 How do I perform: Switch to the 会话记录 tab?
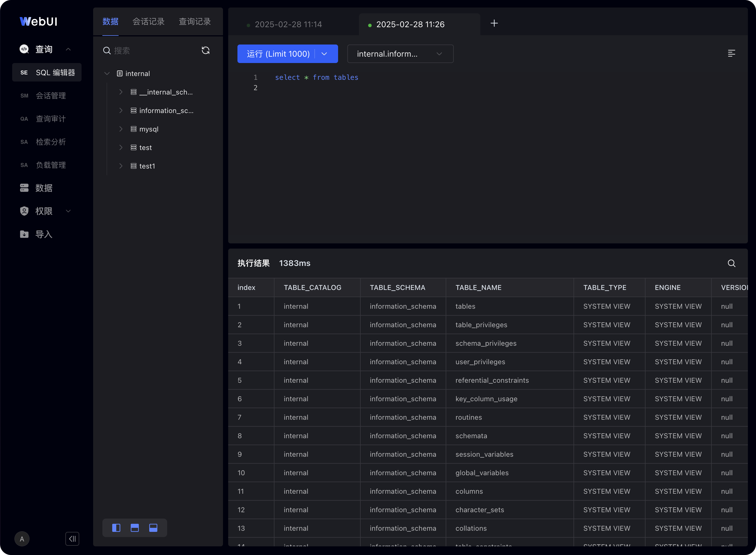[x=148, y=21]
